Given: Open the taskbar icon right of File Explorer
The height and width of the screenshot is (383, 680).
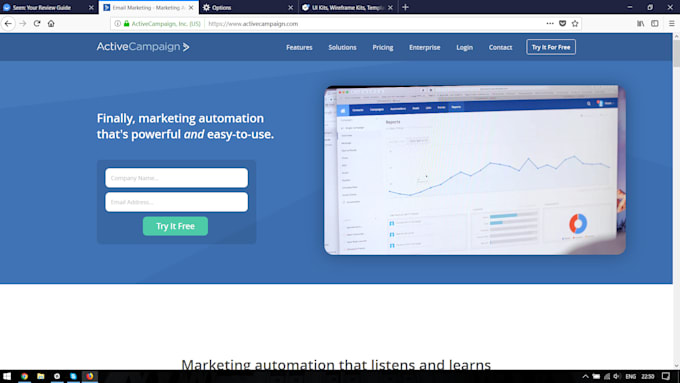Looking at the screenshot, I should point(57,376).
